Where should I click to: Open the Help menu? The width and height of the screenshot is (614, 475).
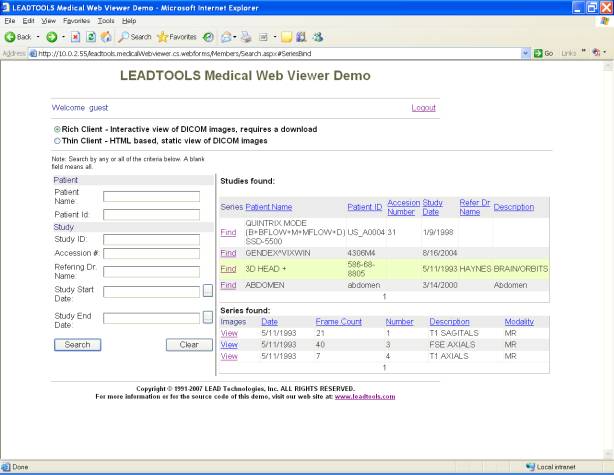(x=129, y=21)
